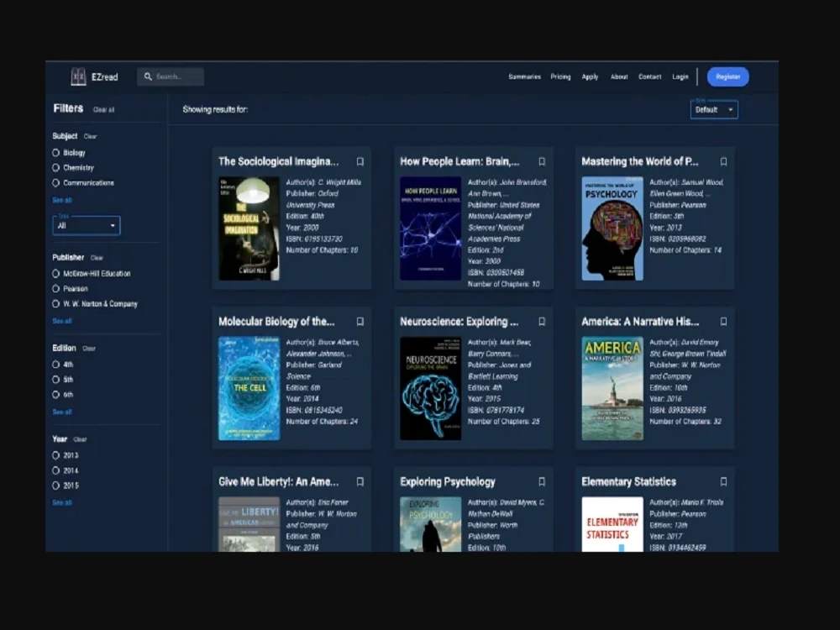This screenshot has height=630, width=840.
Task: Click Molecular Biology of the... title
Action: [x=276, y=322]
